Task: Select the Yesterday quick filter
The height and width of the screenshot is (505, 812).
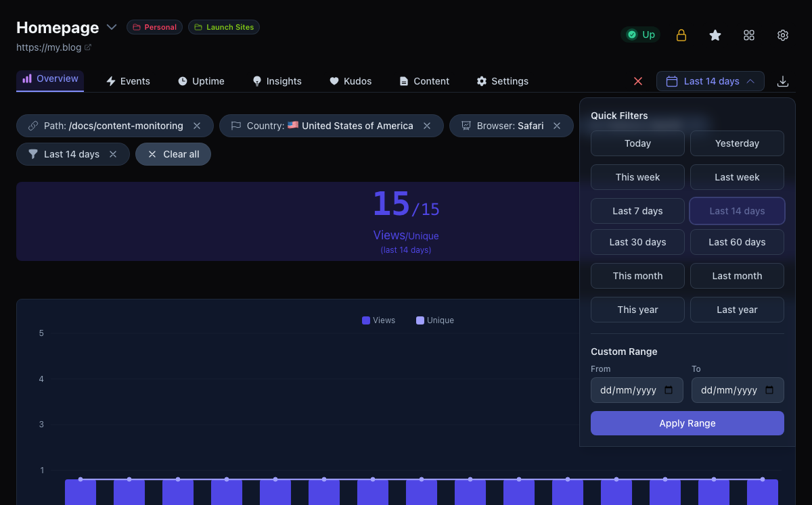Action: [737, 143]
